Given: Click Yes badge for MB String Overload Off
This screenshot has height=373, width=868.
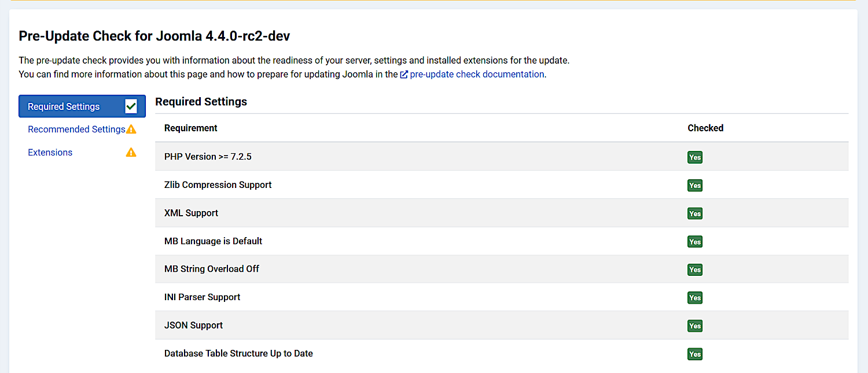Looking at the screenshot, I should pos(695,269).
